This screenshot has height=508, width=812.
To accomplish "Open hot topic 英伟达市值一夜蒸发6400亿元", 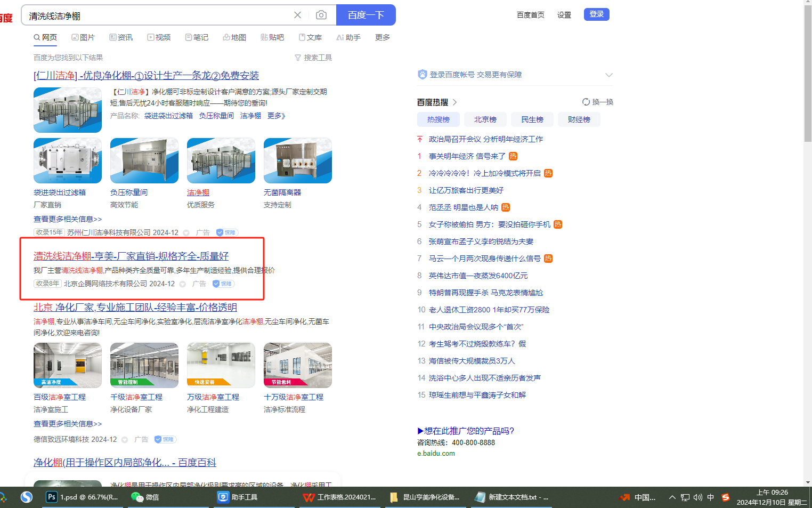I will (478, 276).
